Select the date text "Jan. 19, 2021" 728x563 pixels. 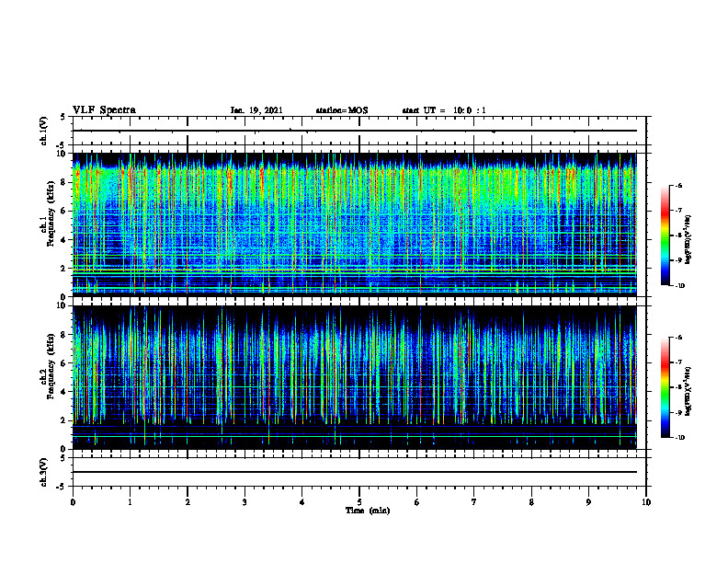(256, 110)
